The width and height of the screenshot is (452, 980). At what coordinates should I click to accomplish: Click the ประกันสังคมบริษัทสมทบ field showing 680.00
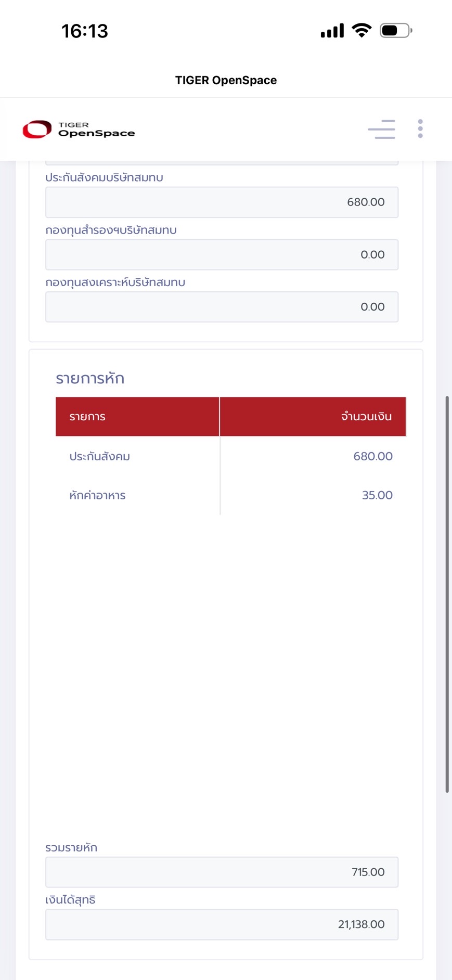coord(222,202)
